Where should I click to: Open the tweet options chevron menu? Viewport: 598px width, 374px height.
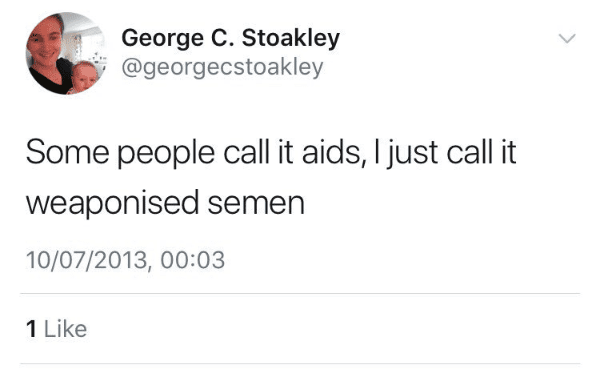coord(567,39)
